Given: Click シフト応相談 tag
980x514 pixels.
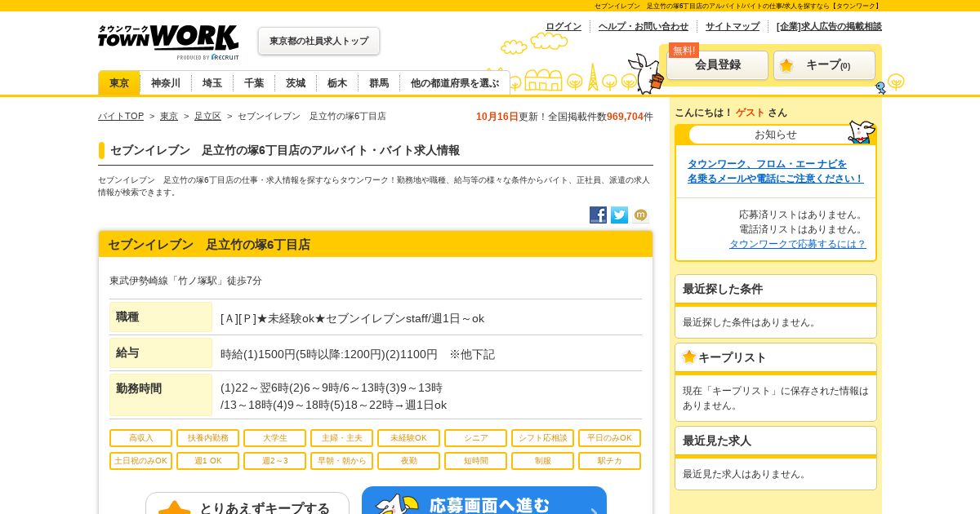Looking at the screenshot, I should pyautogui.click(x=542, y=438).
